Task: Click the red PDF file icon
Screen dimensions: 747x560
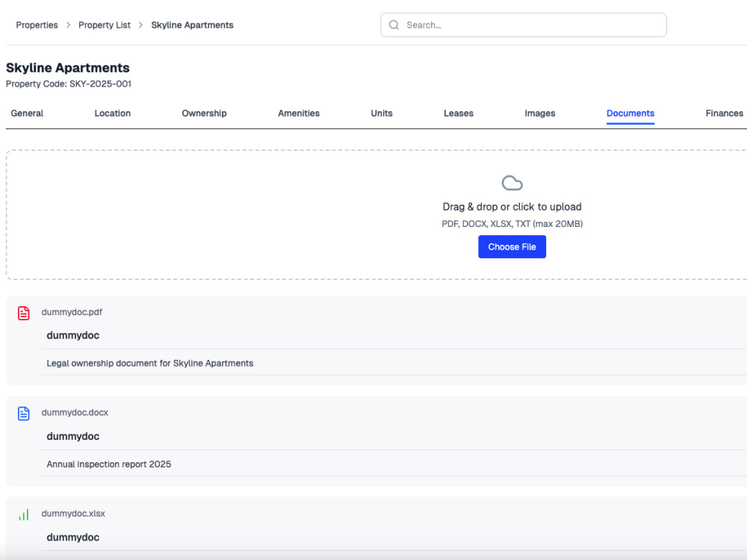Action: [x=24, y=313]
